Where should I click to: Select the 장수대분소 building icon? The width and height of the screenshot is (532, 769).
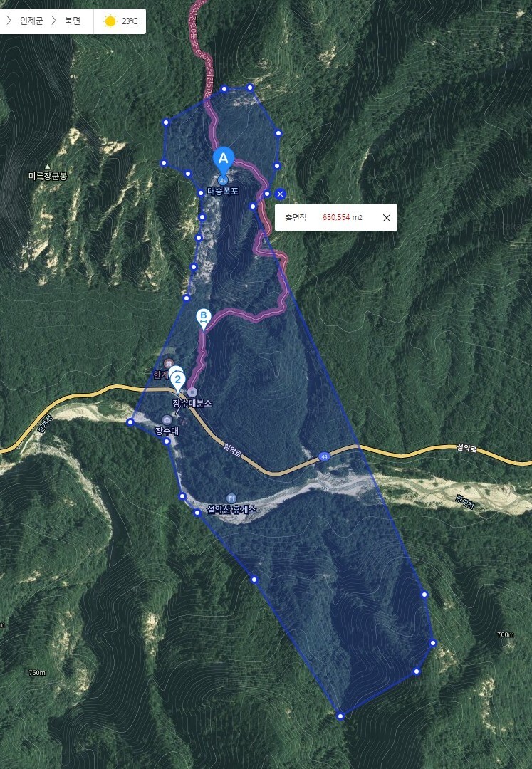[x=192, y=392]
